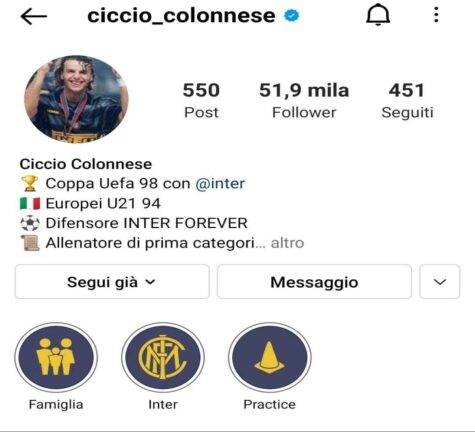Tap the notification bell icon

378,15
